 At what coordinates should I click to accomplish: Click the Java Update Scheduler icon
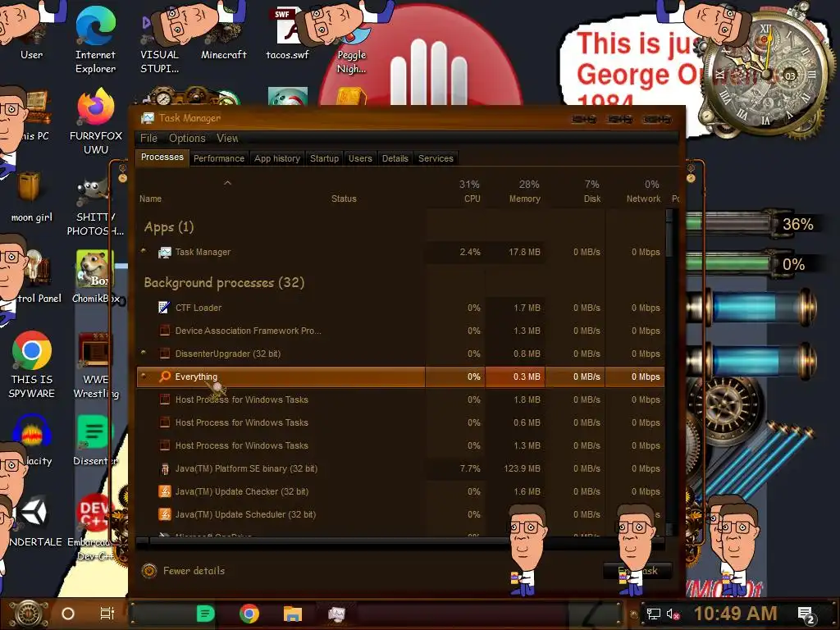click(164, 514)
